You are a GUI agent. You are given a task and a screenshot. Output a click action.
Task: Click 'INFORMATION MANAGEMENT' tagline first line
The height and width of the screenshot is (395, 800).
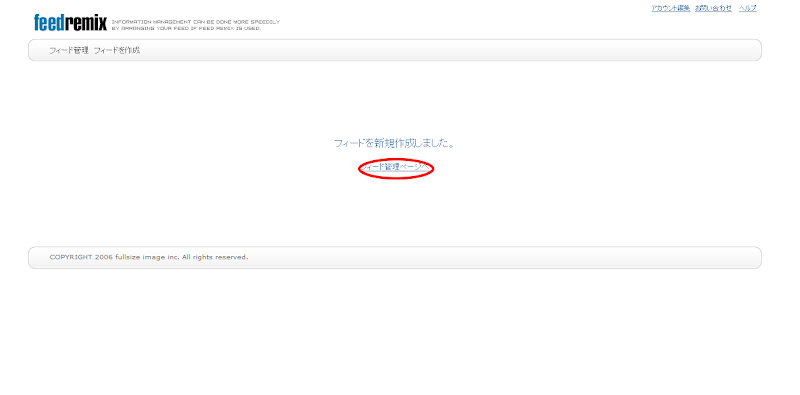(196, 22)
